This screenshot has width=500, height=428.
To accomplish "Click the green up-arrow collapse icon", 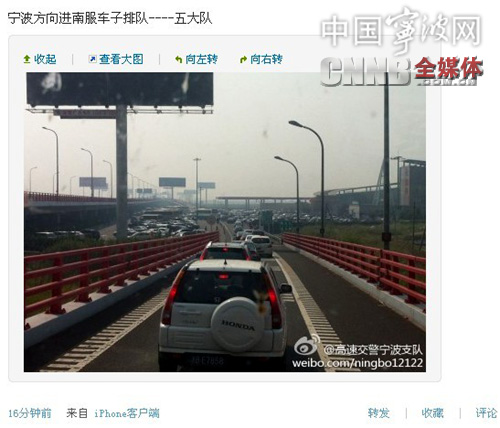I will tap(27, 60).
